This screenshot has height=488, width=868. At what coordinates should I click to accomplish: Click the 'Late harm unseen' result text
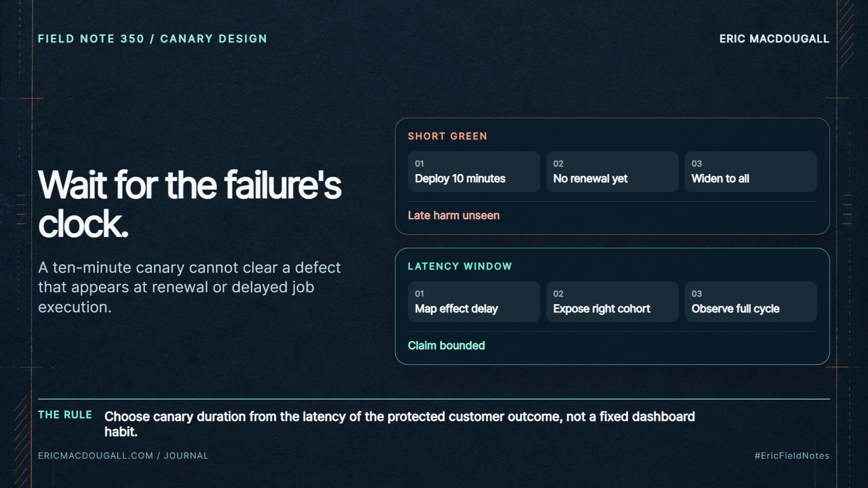click(x=454, y=215)
